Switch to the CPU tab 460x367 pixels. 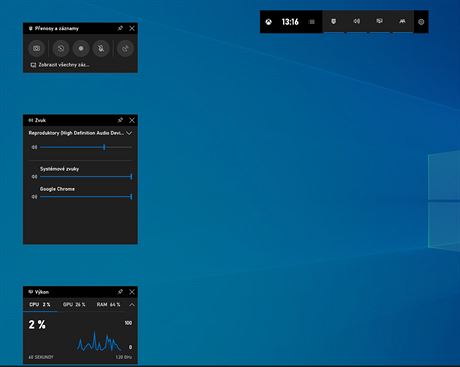coord(40,305)
